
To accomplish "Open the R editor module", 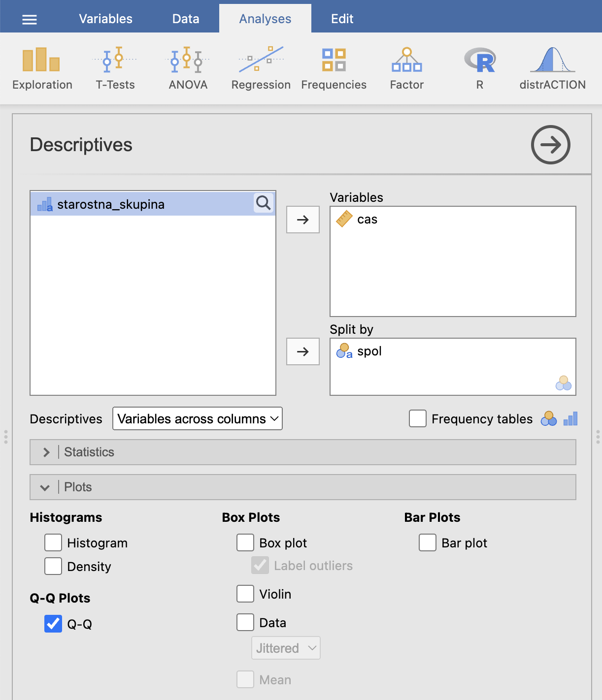I will [x=480, y=68].
